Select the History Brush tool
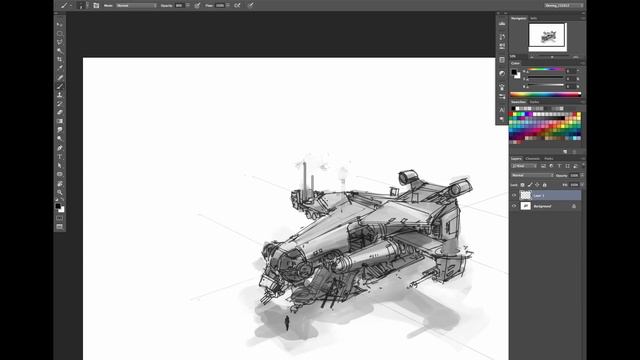 60,104
